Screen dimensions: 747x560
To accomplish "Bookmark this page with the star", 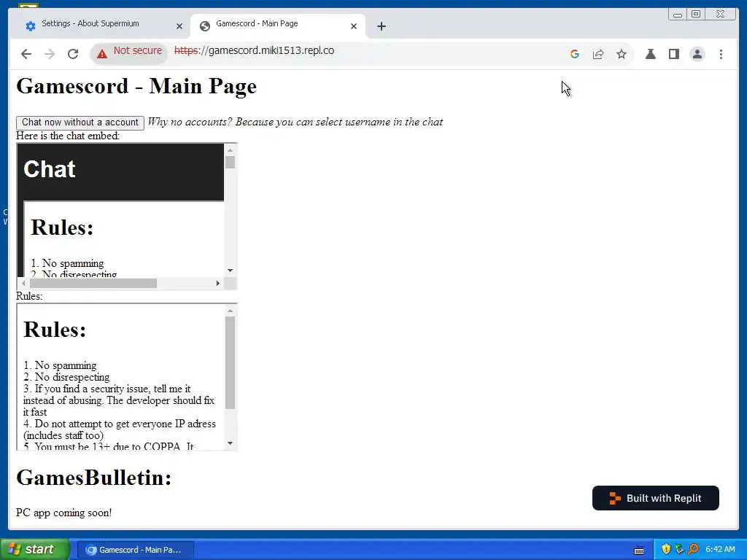I will pos(622,54).
